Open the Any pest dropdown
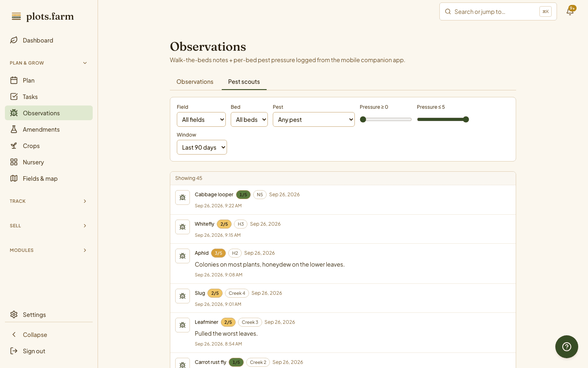 click(314, 119)
